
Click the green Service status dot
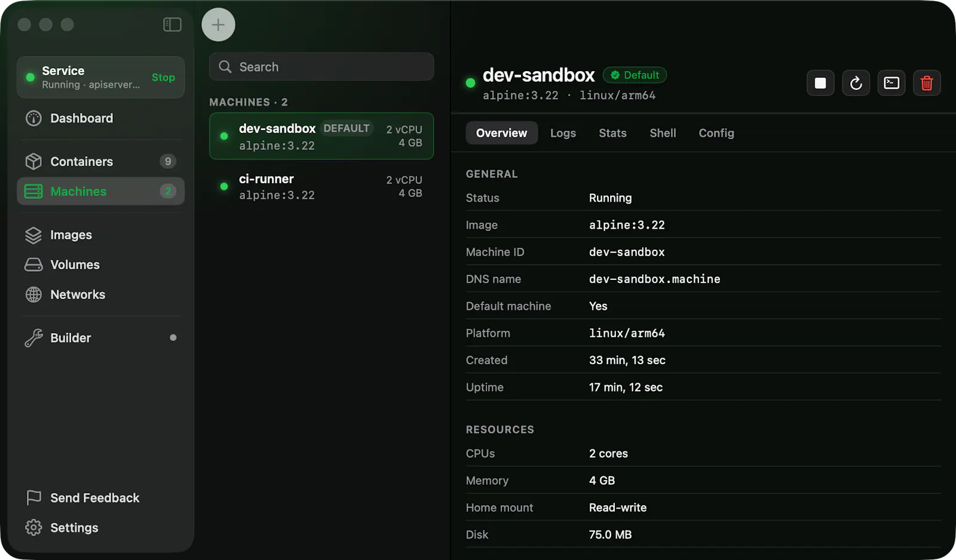(30, 77)
